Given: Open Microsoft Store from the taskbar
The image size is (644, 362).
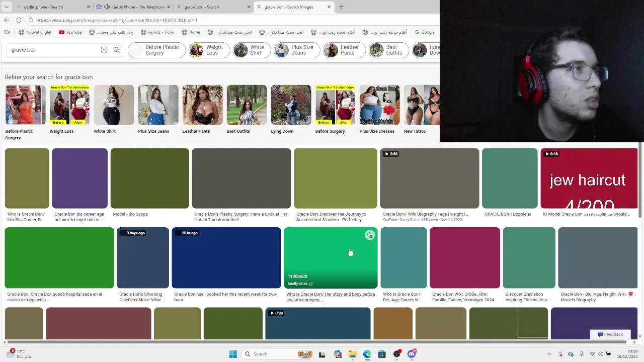Looking at the screenshot, I should [x=382, y=354].
